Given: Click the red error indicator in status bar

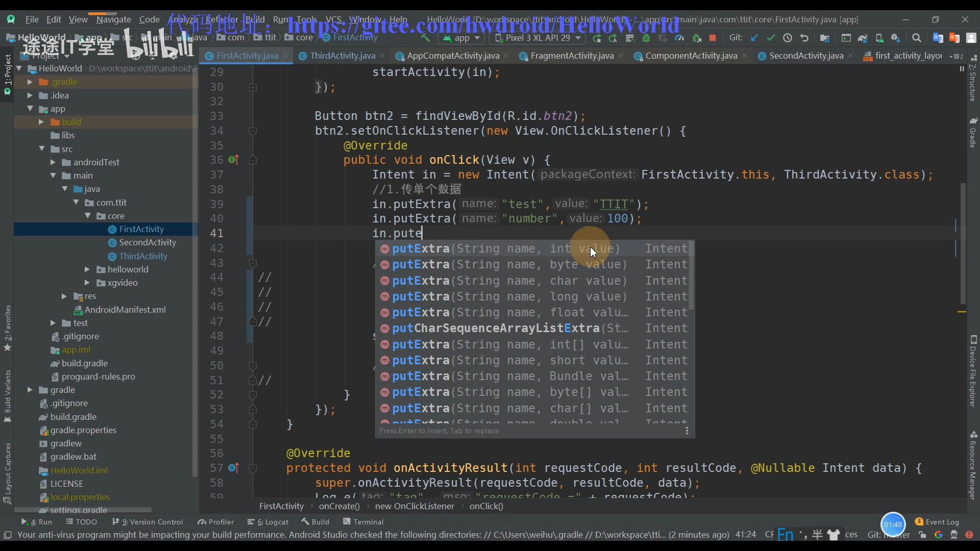Looking at the screenshot, I should 969,535.
